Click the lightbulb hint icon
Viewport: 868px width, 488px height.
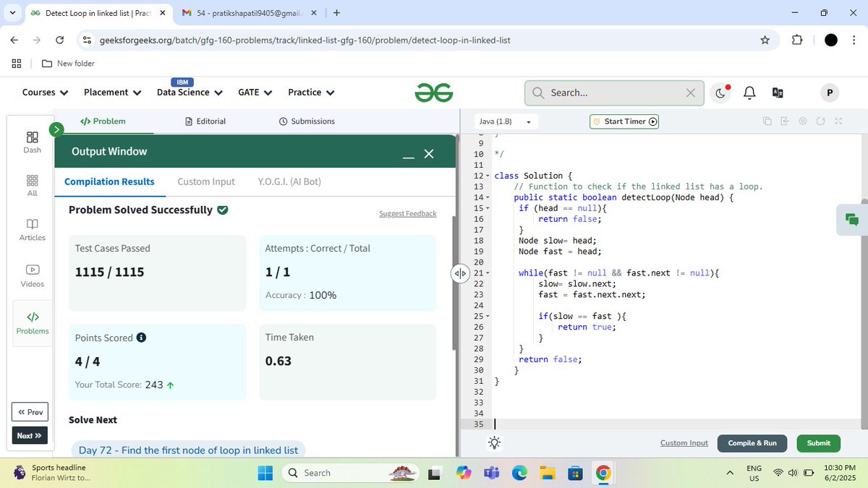point(495,442)
